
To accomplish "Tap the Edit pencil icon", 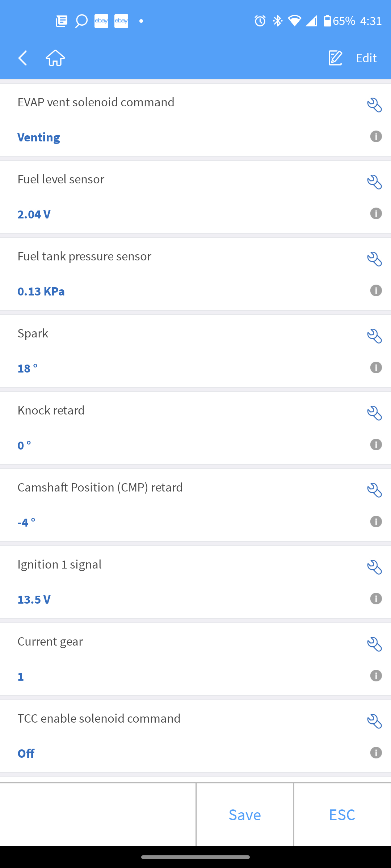I will click(335, 58).
